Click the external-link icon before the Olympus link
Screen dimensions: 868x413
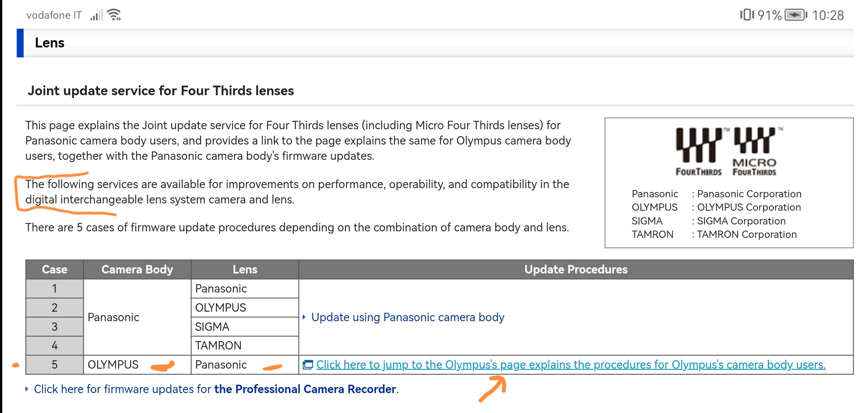coord(308,365)
